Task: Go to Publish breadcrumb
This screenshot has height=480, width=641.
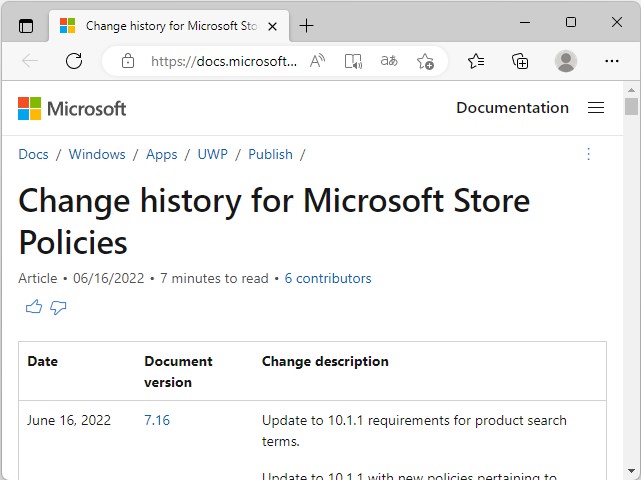Action: (x=270, y=154)
